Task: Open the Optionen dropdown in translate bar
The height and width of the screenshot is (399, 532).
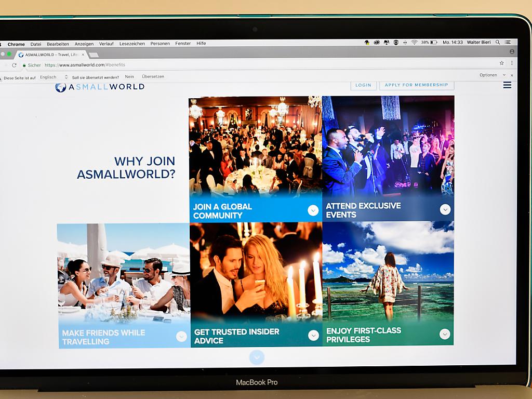Action: click(x=491, y=75)
